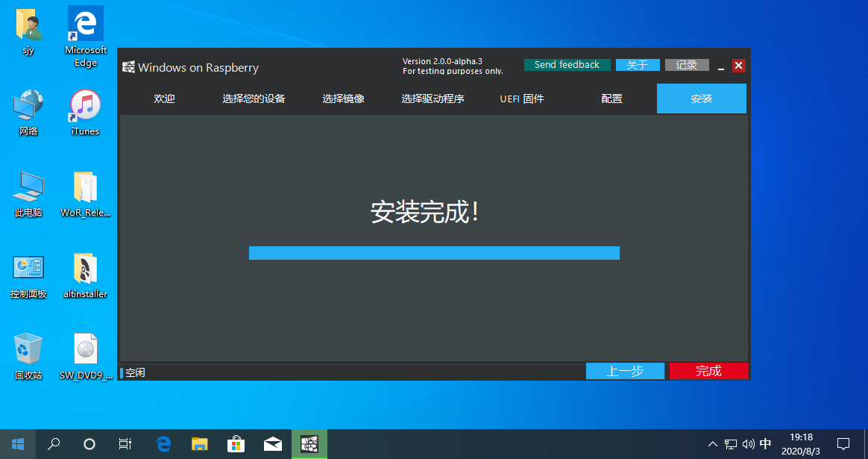
Task: Open the 记录 log button
Action: [687, 65]
